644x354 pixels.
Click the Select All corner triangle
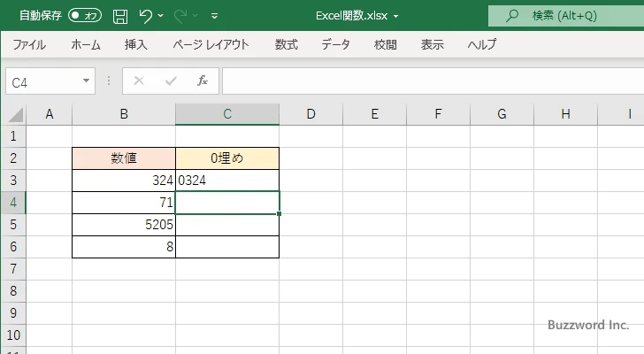click(14, 114)
